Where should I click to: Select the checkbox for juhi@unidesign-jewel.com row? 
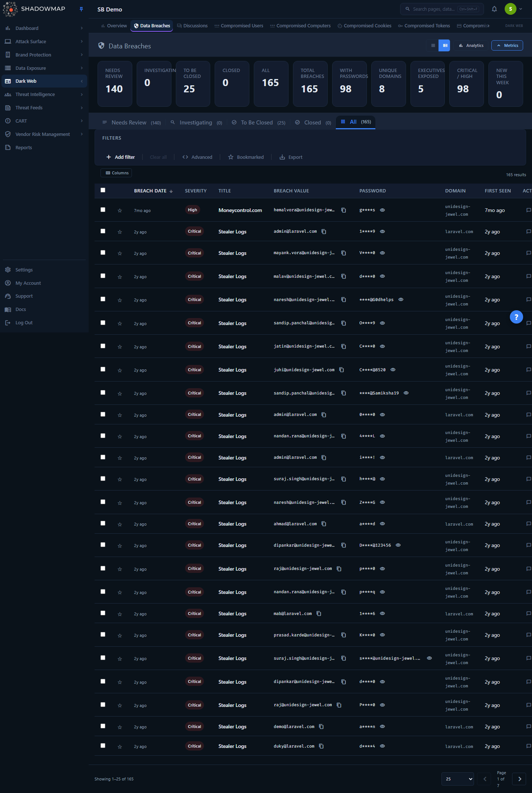coord(103,369)
